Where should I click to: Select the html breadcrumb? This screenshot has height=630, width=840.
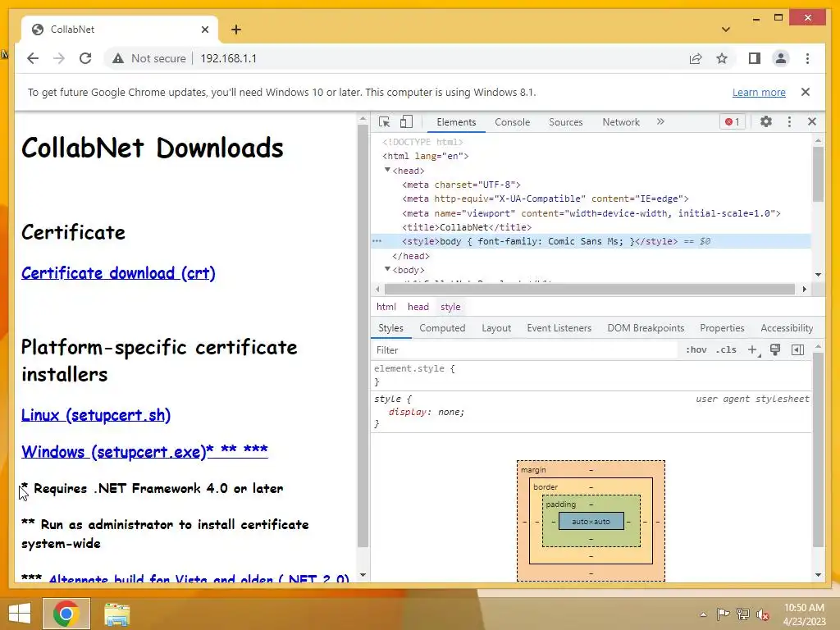[386, 307]
